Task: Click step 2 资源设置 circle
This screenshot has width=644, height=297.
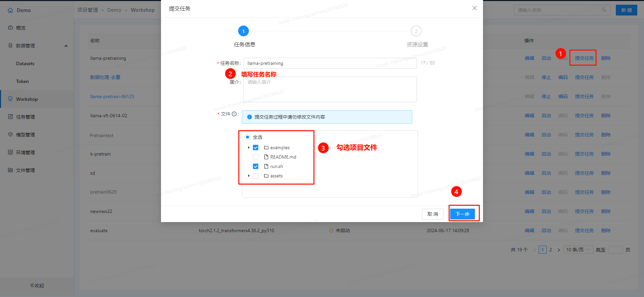Action: pyautogui.click(x=416, y=31)
